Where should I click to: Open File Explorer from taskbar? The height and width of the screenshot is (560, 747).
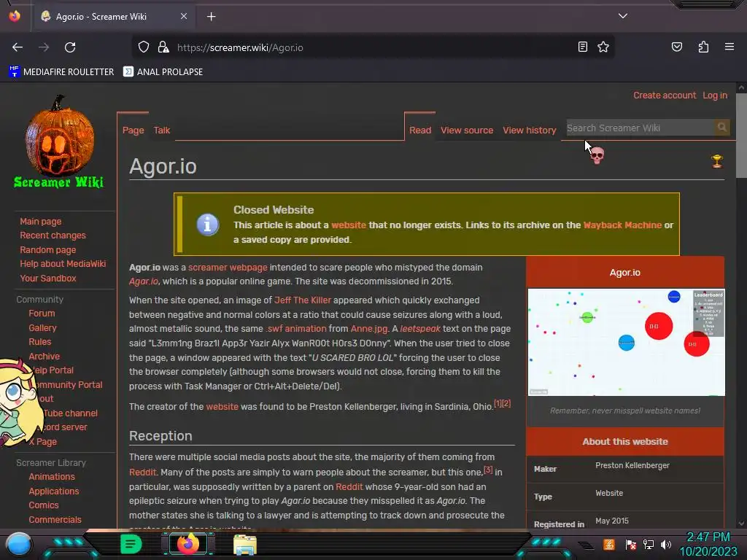245,545
